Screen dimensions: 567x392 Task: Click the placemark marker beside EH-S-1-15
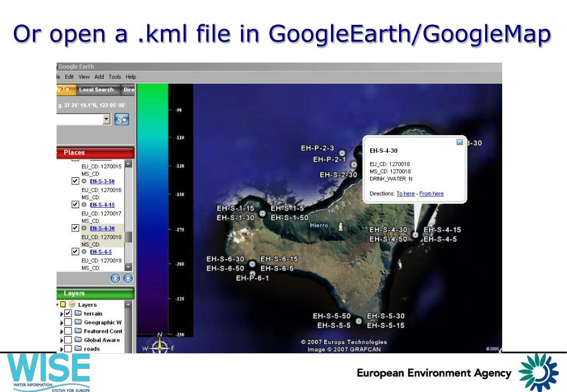click(263, 214)
